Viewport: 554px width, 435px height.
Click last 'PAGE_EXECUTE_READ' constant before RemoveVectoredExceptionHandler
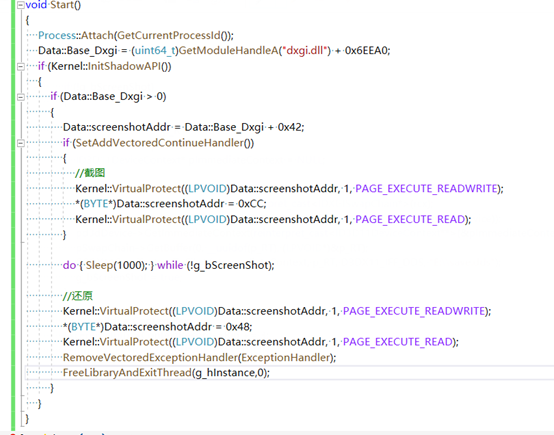[x=398, y=342]
